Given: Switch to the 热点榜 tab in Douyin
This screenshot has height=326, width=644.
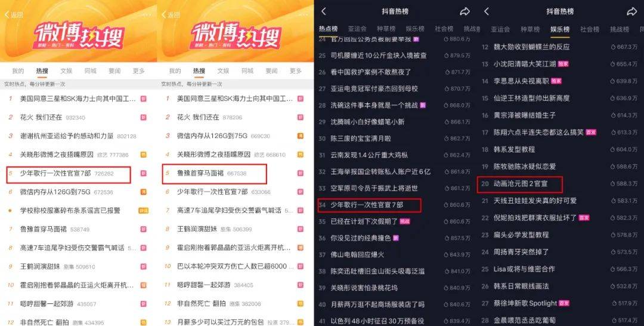Looking at the screenshot, I should [328, 29].
